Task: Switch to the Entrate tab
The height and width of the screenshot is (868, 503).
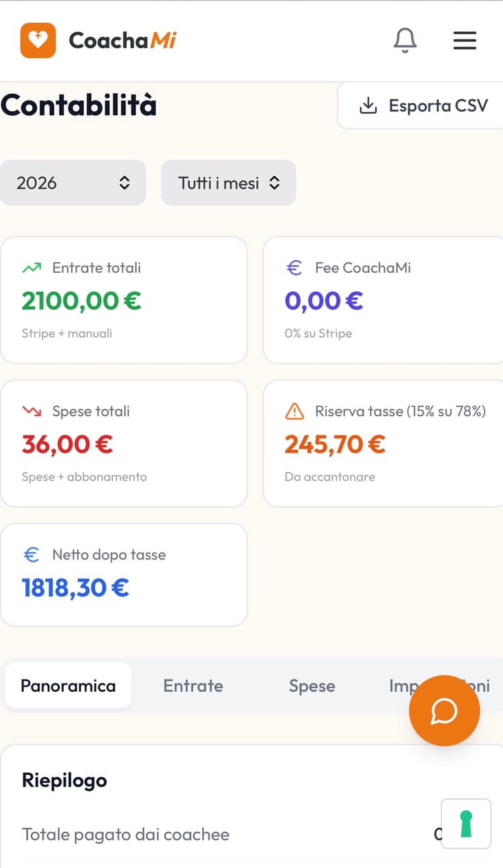Action: pos(192,686)
